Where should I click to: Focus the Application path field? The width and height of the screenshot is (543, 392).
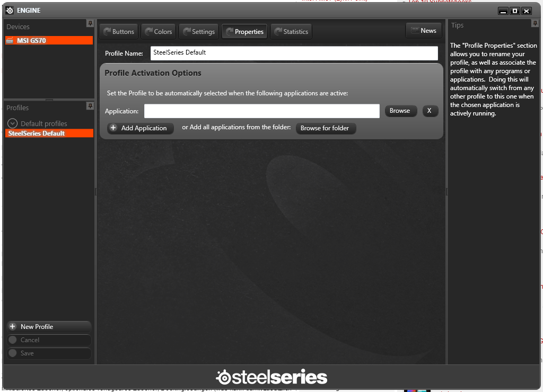pyautogui.click(x=262, y=111)
